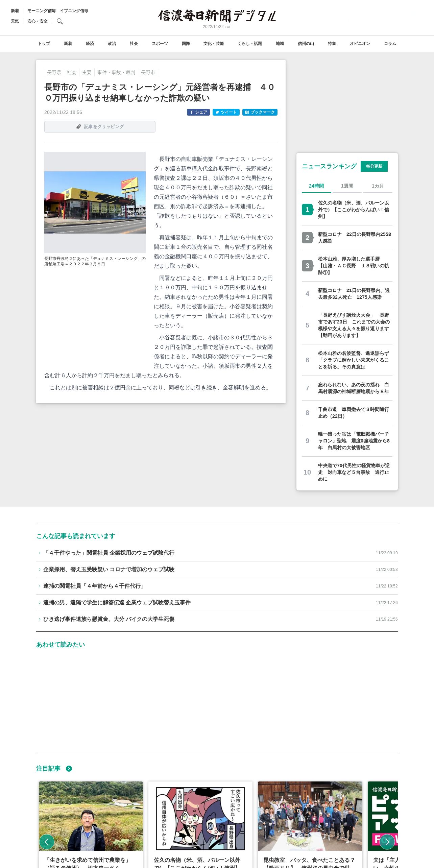Open the デュナミス・レーシング store photo
This screenshot has height=868, width=434.
click(x=95, y=202)
